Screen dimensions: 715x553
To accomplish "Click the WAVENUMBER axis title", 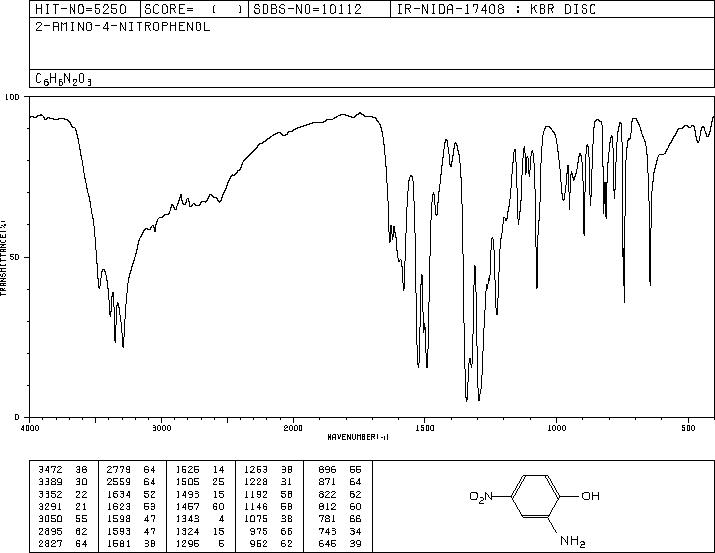I will pyautogui.click(x=358, y=437).
